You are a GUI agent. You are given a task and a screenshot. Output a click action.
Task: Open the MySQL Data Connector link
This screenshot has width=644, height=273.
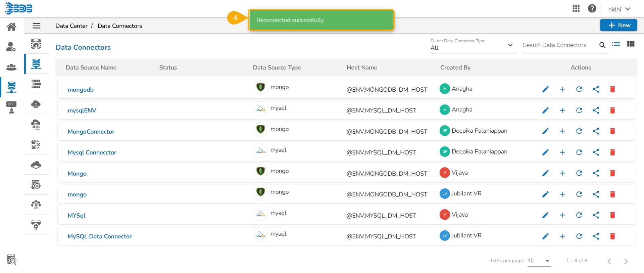pos(100,236)
